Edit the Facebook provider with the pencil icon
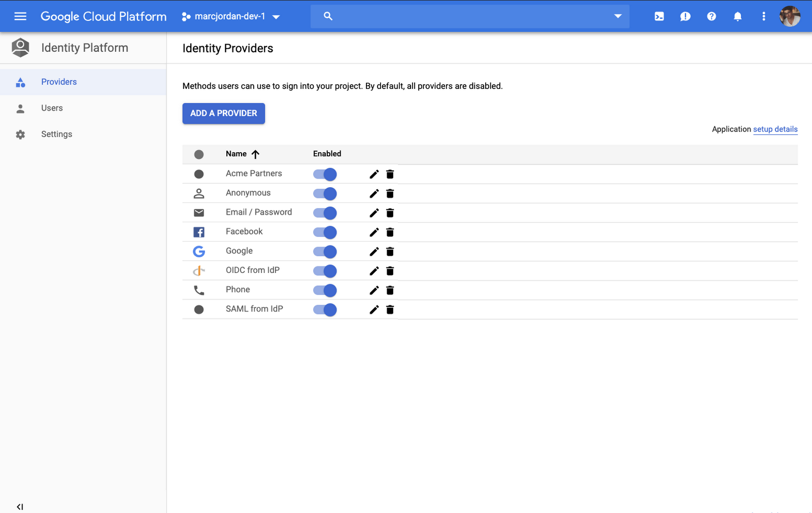The image size is (812, 513). coord(374,232)
